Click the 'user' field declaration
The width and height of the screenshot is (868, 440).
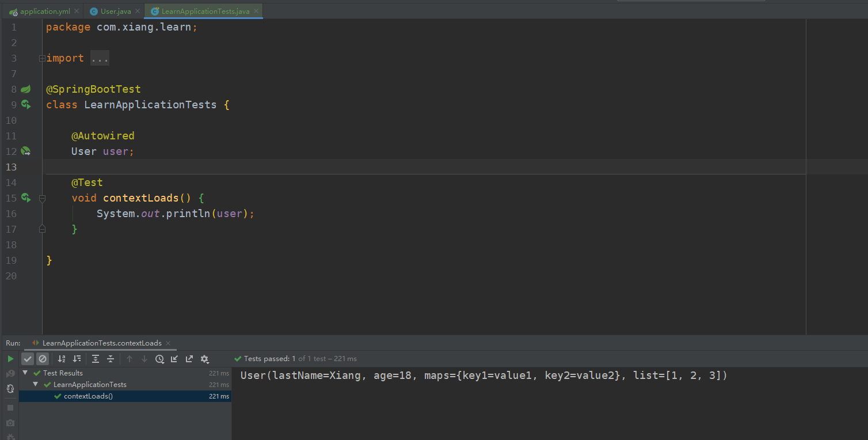[116, 151]
